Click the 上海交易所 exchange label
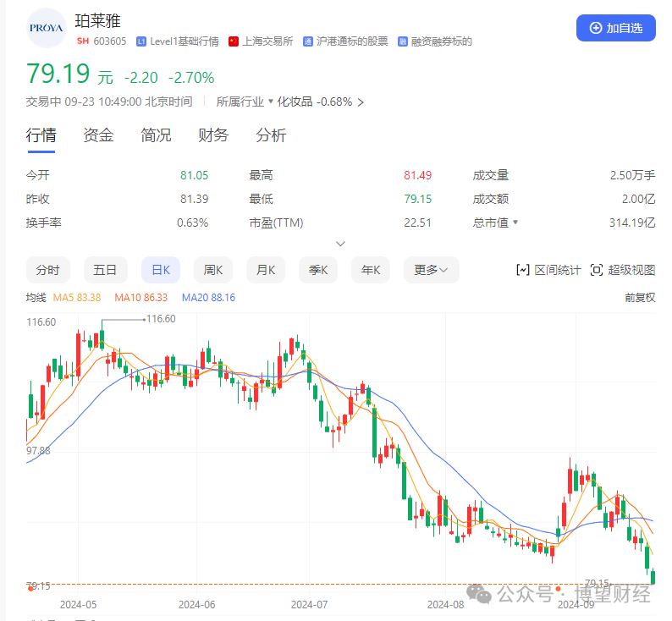 pyautogui.click(x=267, y=41)
